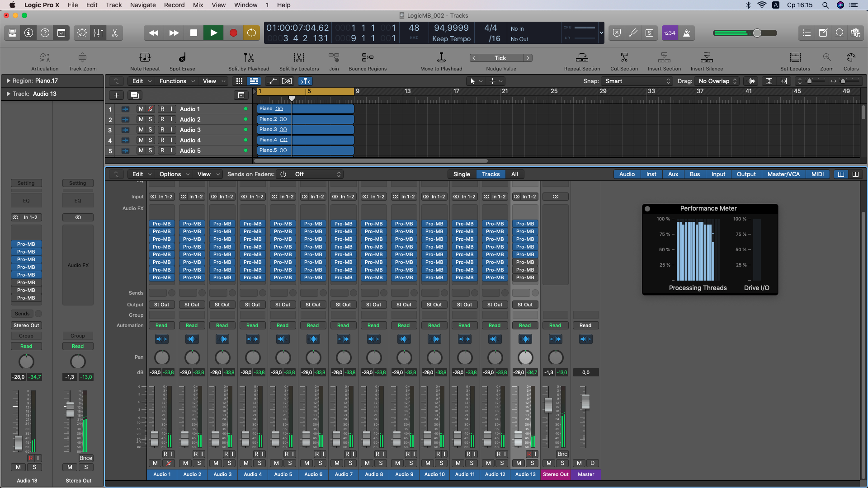Rewind the playhead

tap(154, 33)
